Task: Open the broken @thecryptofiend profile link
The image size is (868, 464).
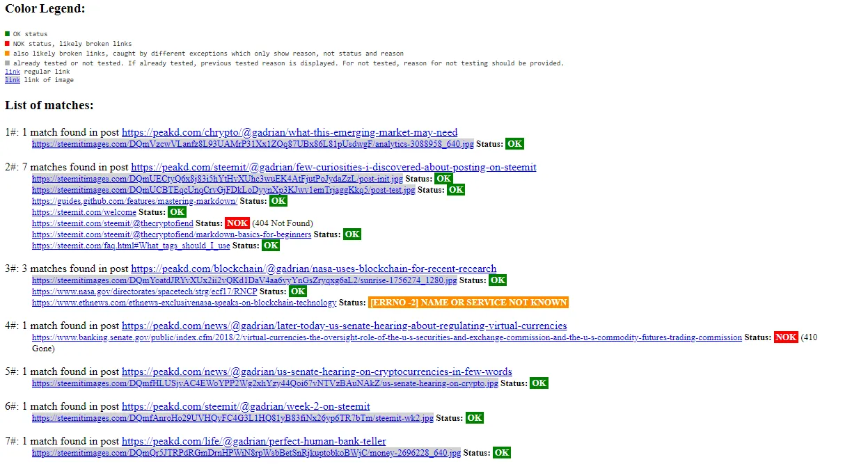Action: [113, 223]
